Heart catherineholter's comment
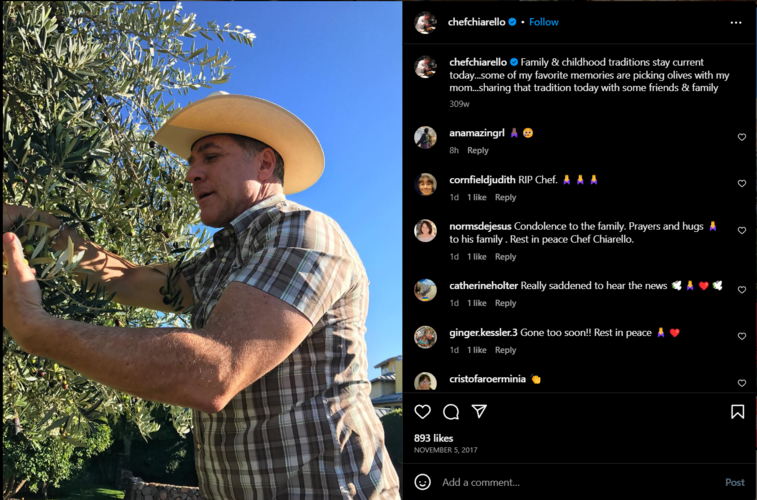 point(742,290)
